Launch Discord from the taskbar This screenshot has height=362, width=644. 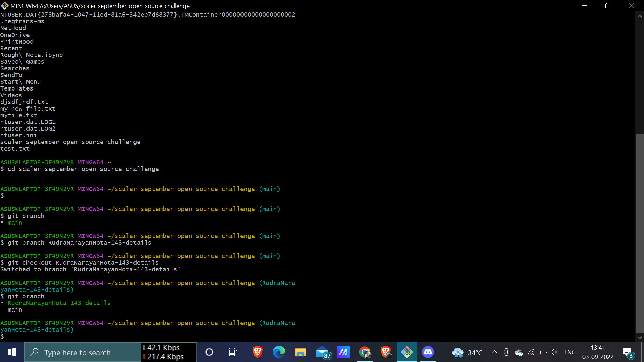coord(428,352)
